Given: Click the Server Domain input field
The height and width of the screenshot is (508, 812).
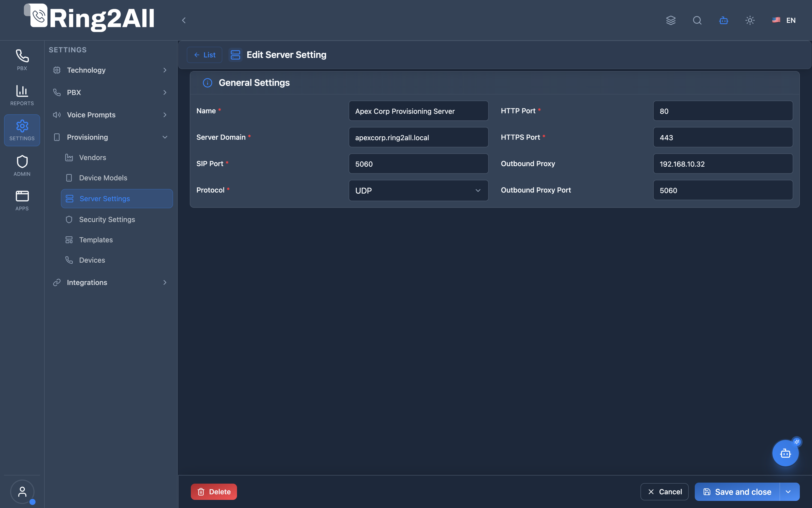Looking at the screenshot, I should pyautogui.click(x=418, y=137).
